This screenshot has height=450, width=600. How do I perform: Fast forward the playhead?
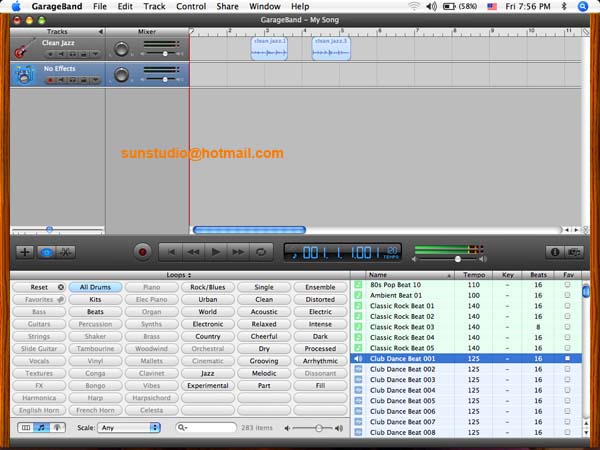click(x=238, y=252)
